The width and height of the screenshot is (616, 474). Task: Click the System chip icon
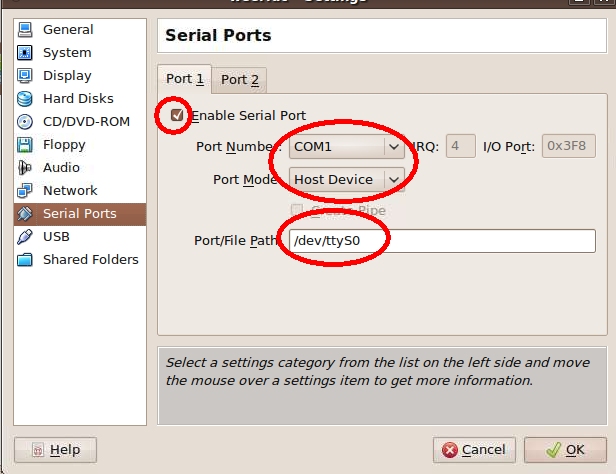25,53
